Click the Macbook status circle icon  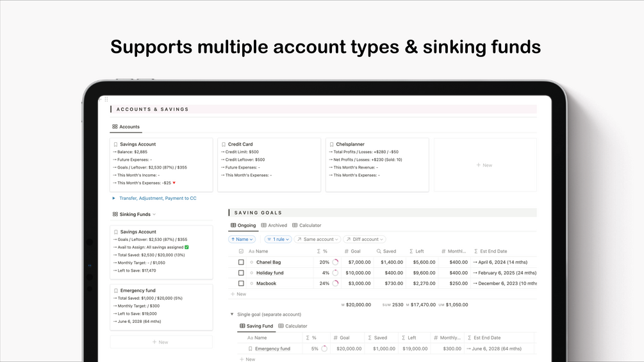tap(252, 284)
